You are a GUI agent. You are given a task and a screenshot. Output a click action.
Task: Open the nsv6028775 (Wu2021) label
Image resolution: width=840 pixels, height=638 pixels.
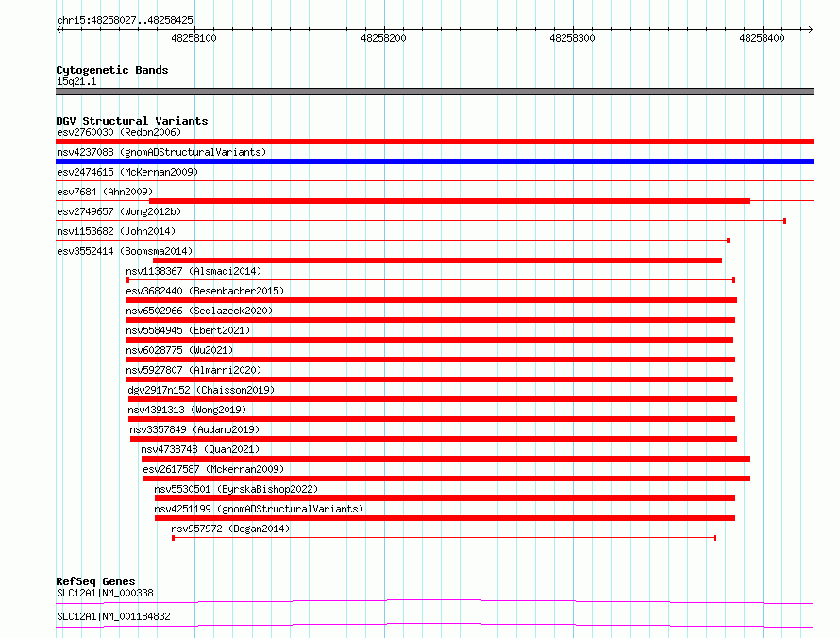pyautogui.click(x=179, y=350)
